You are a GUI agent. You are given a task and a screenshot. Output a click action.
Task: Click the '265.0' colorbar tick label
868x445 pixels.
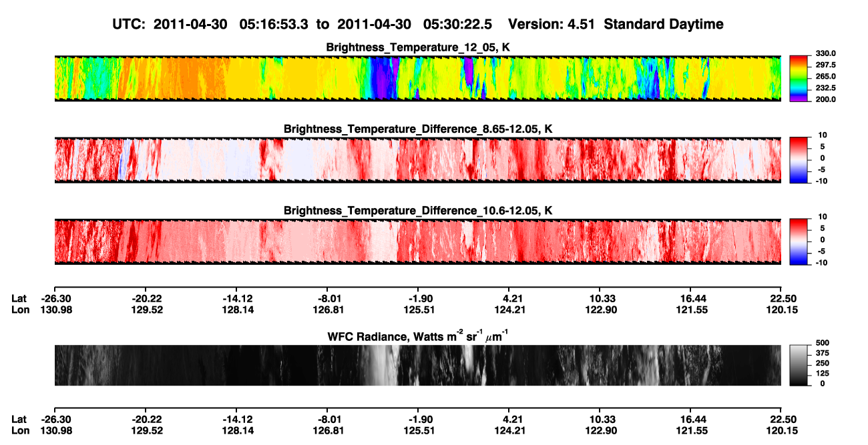[x=826, y=77]
